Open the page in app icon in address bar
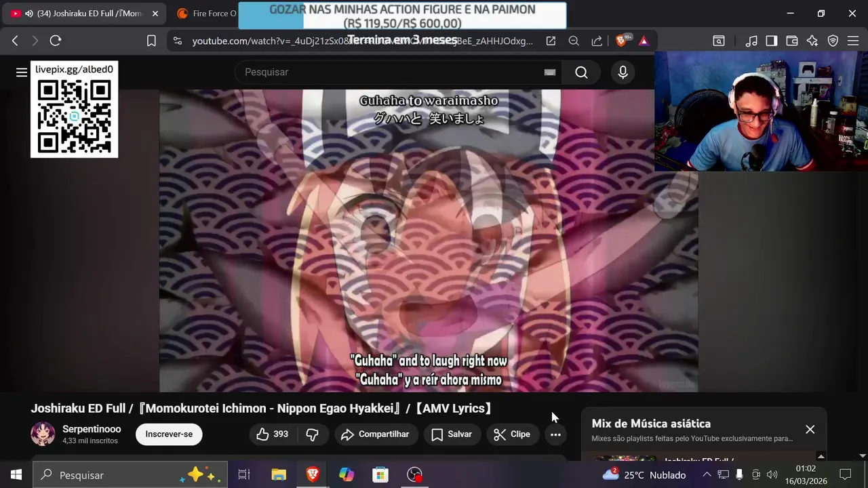The width and height of the screenshot is (868, 488). tap(551, 41)
